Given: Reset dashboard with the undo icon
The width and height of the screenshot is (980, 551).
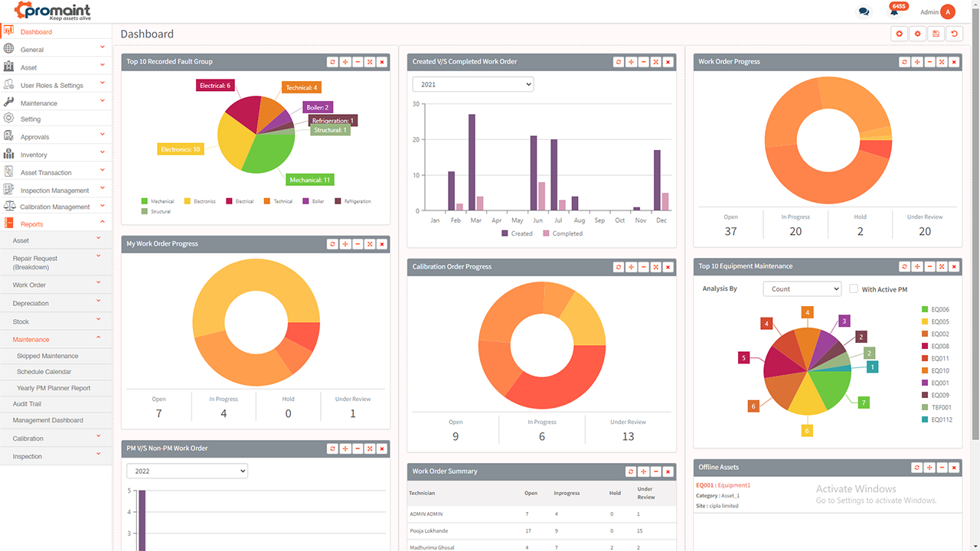Looking at the screenshot, I should (954, 34).
